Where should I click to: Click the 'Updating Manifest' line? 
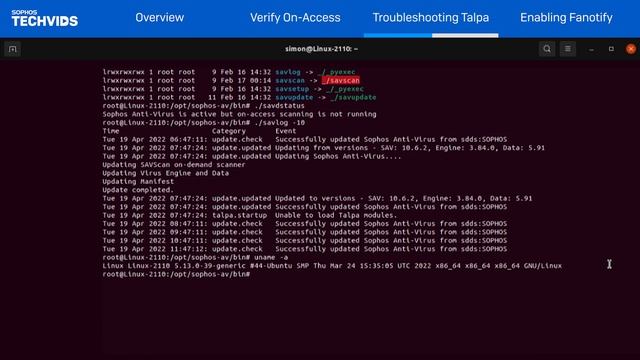(138, 182)
